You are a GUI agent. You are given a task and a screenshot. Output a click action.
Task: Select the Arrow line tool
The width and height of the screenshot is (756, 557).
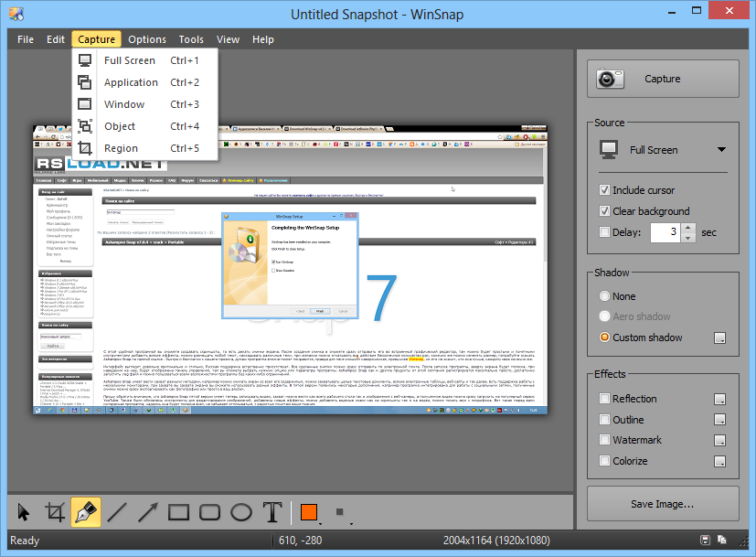coord(147,512)
